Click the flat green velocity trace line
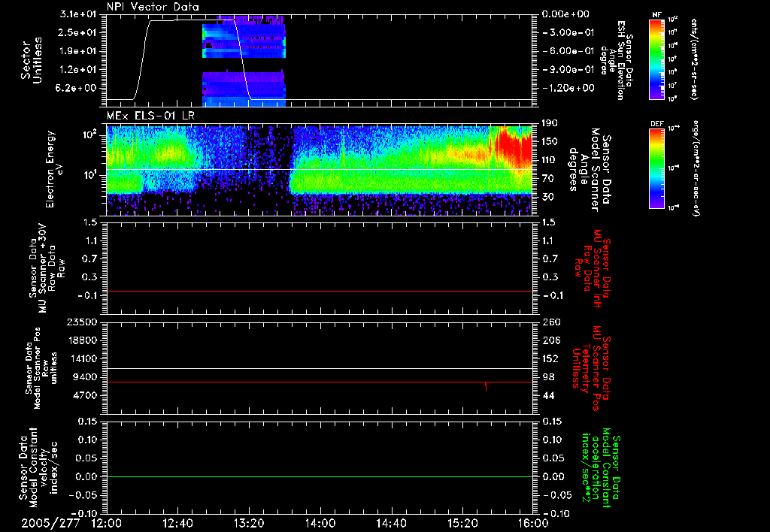The image size is (770, 532). (x=320, y=476)
